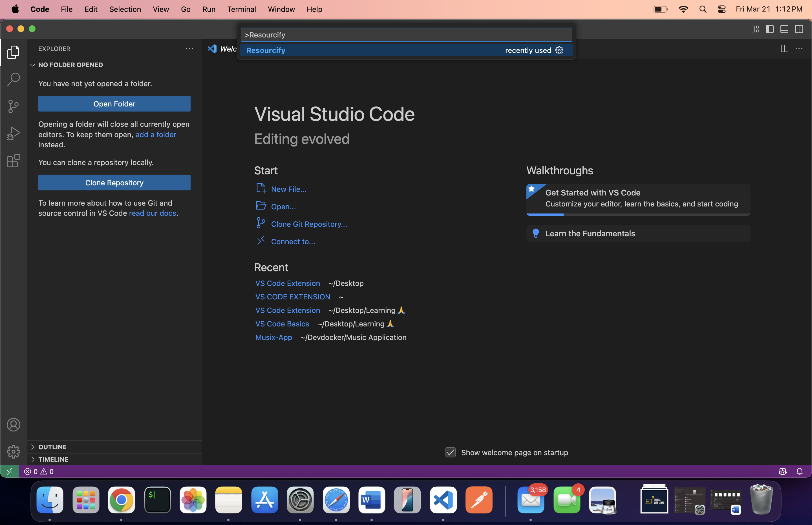
Task: Open the Musix-App recent project link
Action: pos(273,337)
